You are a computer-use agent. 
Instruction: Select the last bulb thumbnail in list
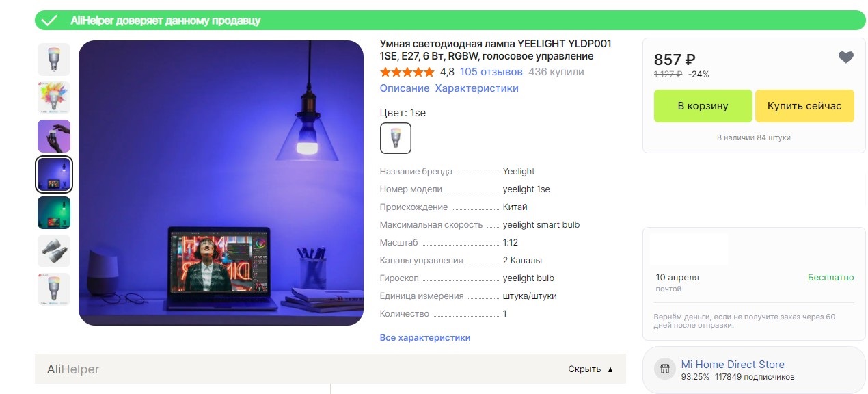[x=54, y=289]
